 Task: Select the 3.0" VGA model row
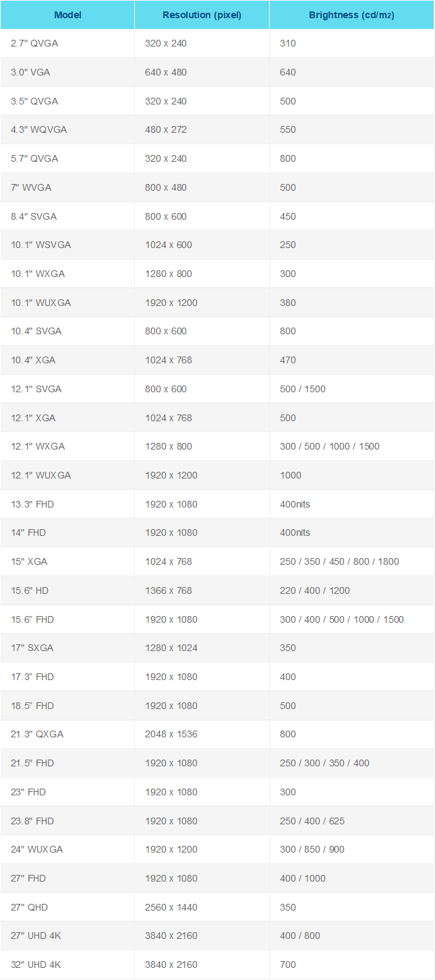pos(217,72)
